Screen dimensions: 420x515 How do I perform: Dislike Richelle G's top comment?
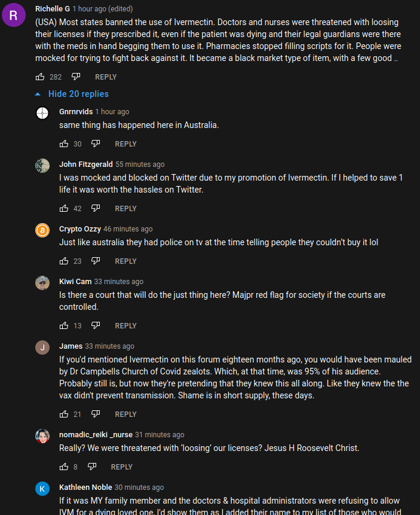[x=76, y=77]
